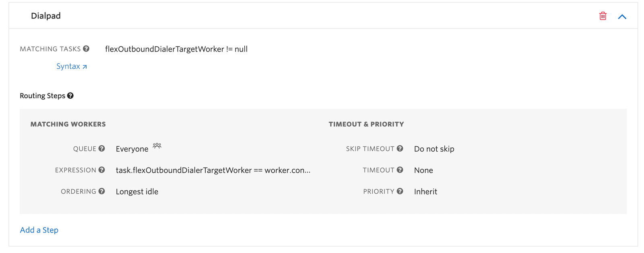Click Add a Step
This screenshot has width=644, height=253.
(39, 230)
